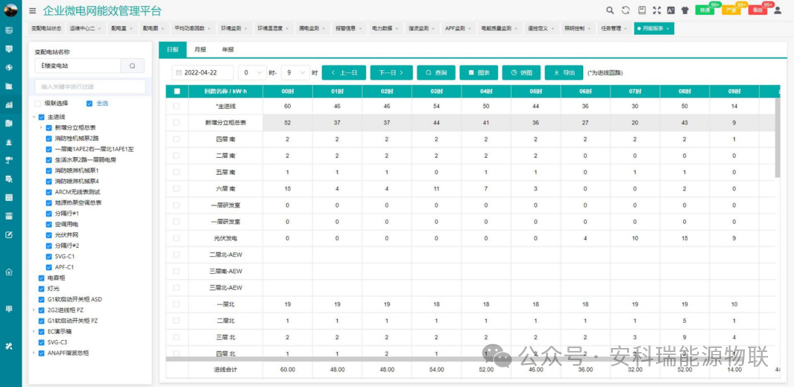Image resolution: width=794 pixels, height=388 pixels.
Task: Click the table vertical scrollbar thumb
Action: point(777,138)
